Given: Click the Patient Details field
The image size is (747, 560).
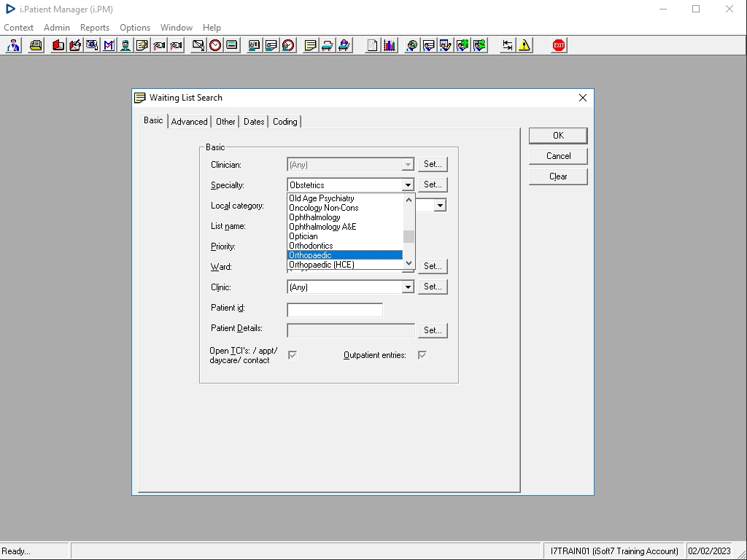Looking at the screenshot, I should 351,330.
